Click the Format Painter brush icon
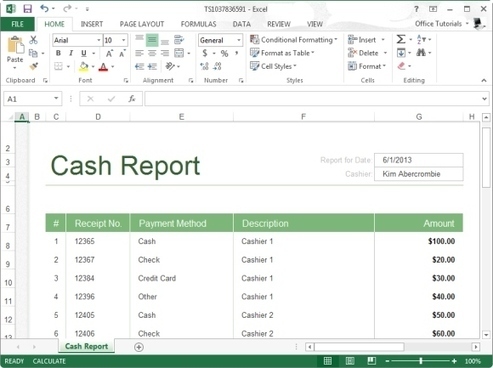 tap(33, 66)
